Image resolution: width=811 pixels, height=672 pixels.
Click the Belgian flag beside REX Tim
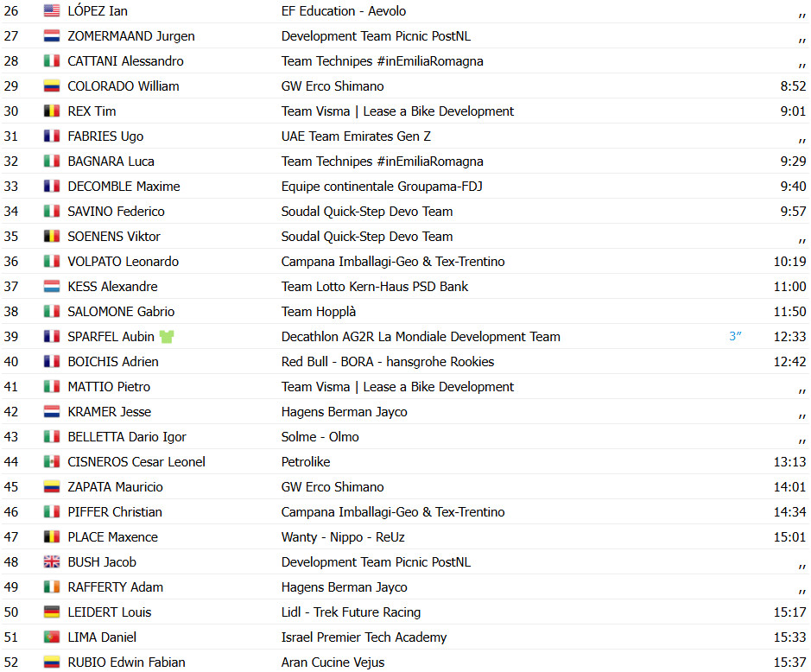[x=52, y=111]
